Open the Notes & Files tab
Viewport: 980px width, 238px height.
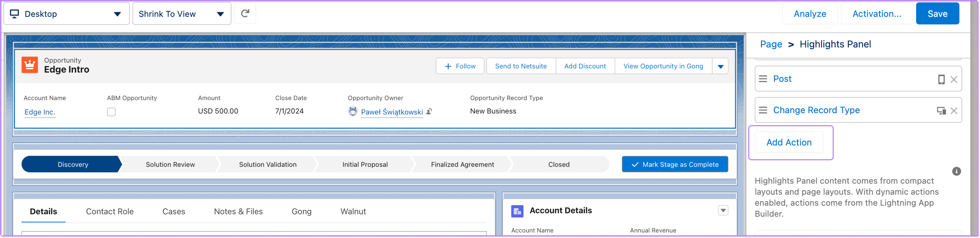238,211
